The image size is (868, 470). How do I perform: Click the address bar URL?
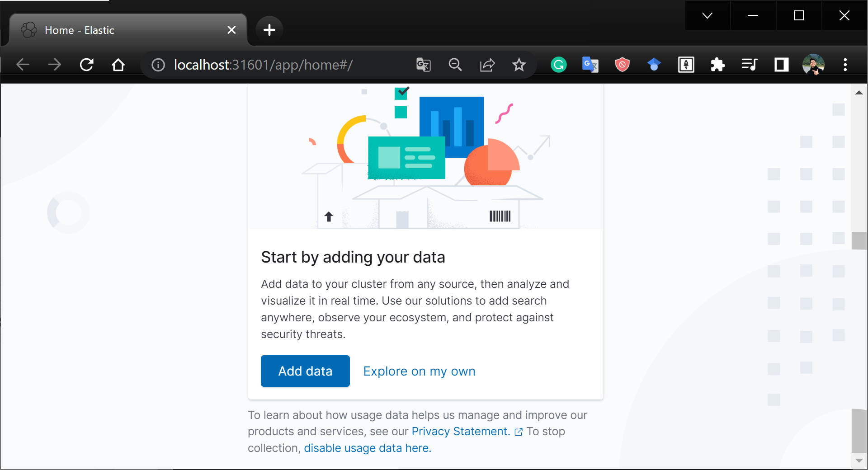[x=263, y=65]
